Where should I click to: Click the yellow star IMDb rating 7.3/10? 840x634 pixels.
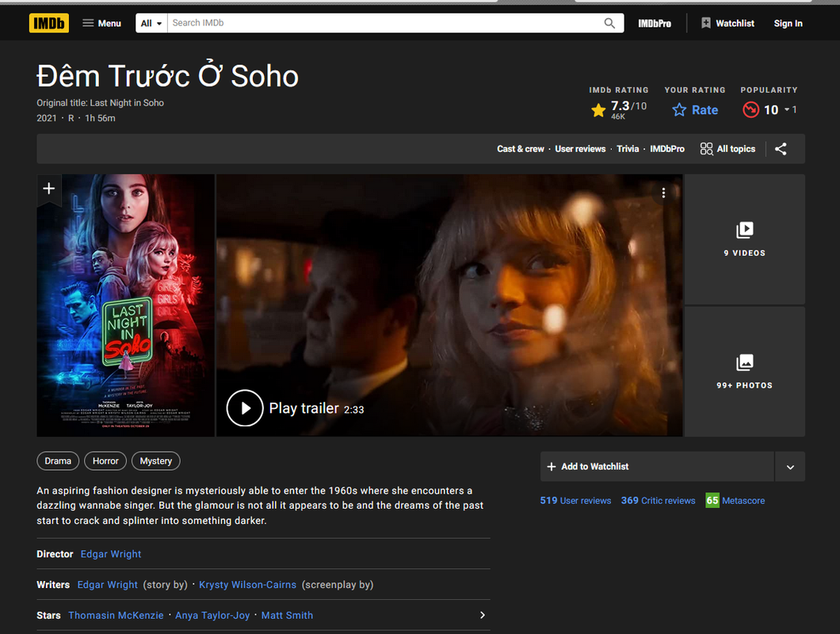pyautogui.click(x=618, y=109)
